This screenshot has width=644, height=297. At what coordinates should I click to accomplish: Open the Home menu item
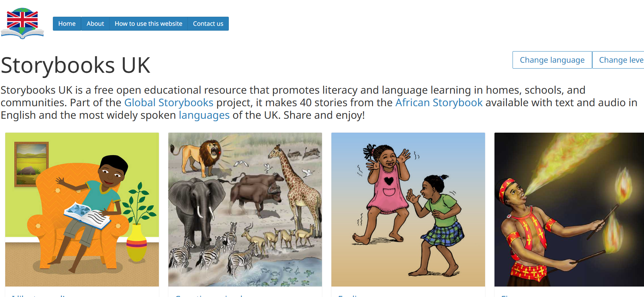pyautogui.click(x=67, y=24)
